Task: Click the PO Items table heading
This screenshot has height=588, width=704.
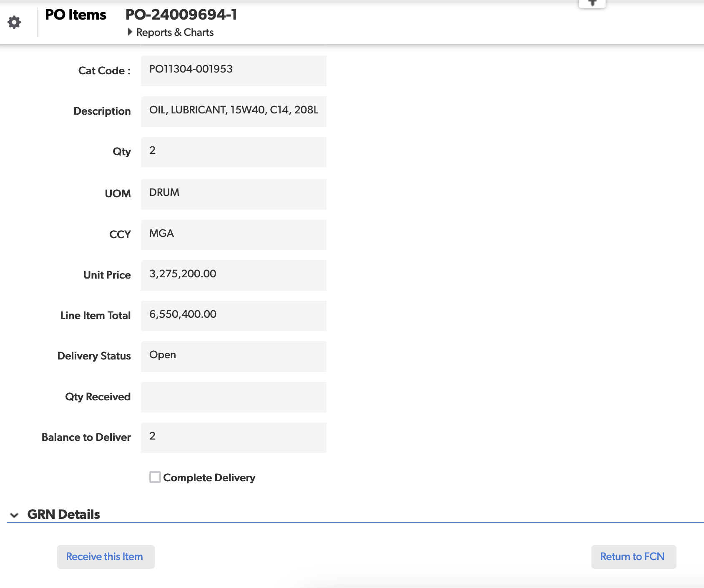Action: point(75,15)
